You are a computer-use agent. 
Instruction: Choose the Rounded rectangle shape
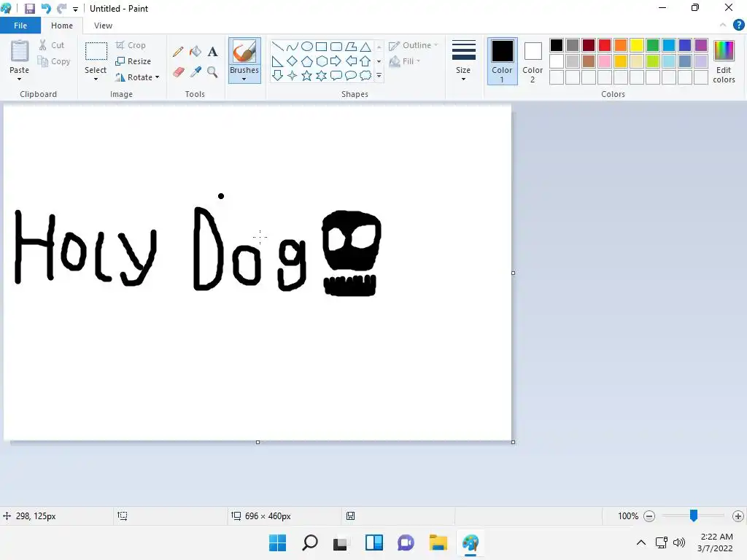point(336,46)
